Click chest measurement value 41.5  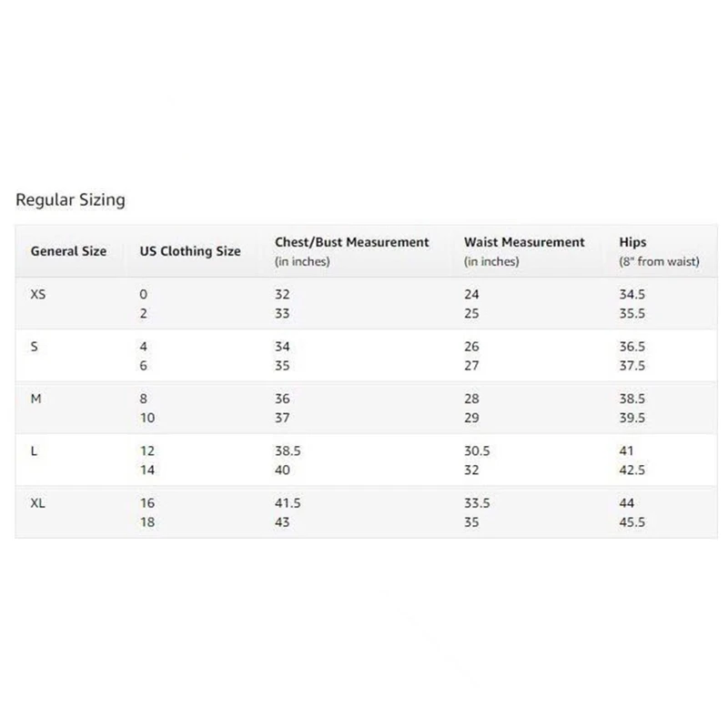click(x=288, y=503)
